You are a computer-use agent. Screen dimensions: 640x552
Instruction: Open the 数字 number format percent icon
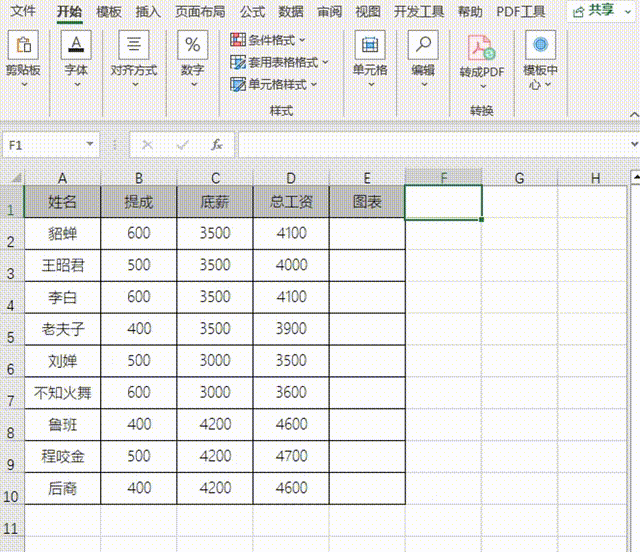[x=192, y=45]
